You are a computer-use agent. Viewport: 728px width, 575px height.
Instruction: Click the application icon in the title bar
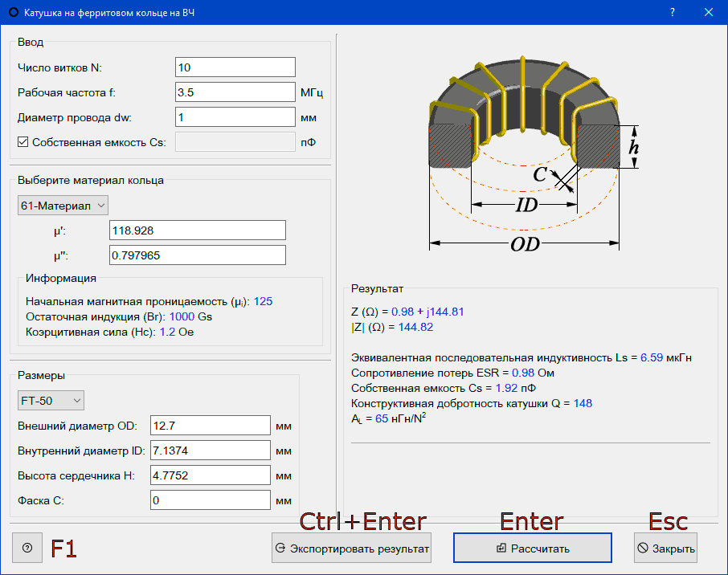click(14, 13)
